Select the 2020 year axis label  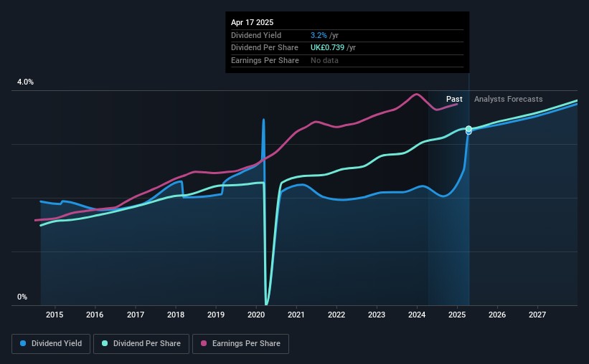pos(256,315)
